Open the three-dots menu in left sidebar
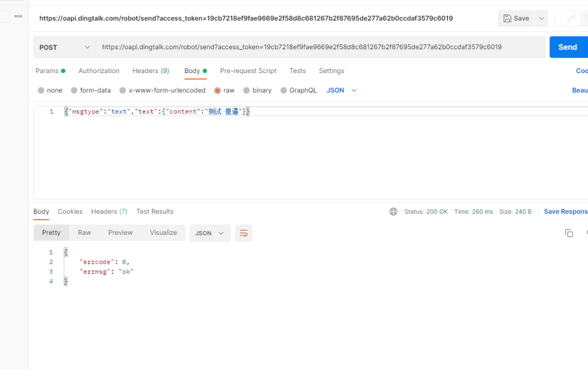Viewport: 588px width, 369px height. click(x=19, y=16)
